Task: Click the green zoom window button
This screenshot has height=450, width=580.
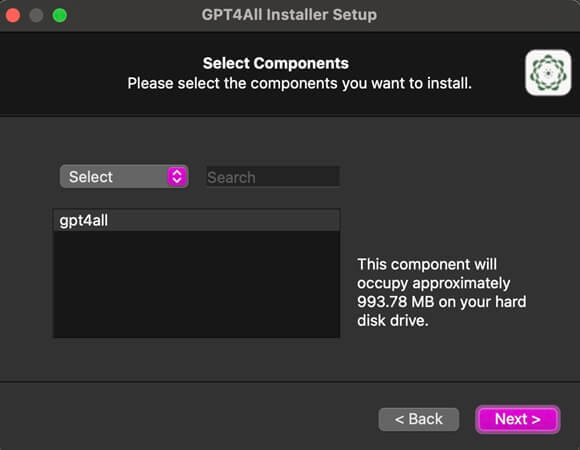Action: tap(60, 15)
